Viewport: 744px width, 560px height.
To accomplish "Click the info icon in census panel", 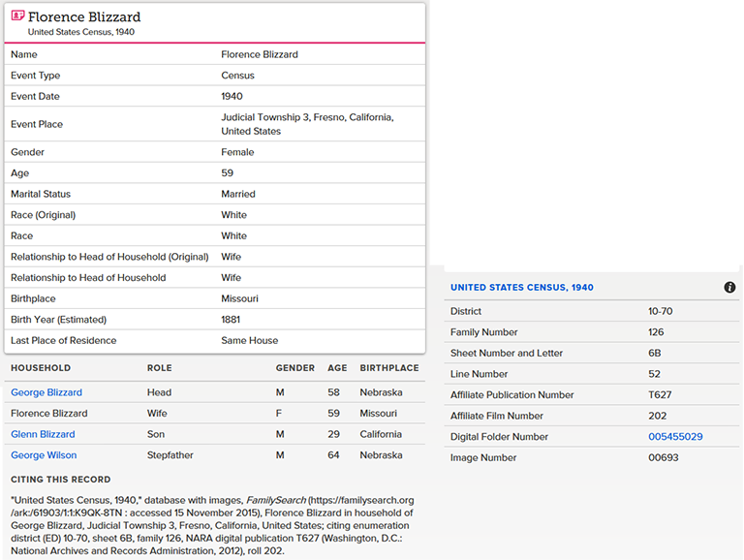I will pos(729,288).
